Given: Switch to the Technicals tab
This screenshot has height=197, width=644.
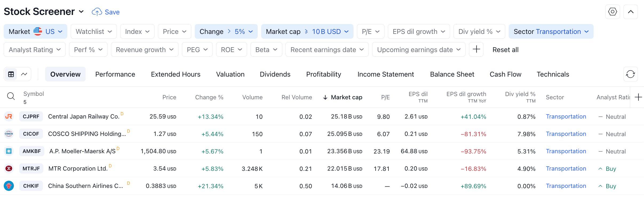Looking at the screenshot, I should tap(553, 74).
